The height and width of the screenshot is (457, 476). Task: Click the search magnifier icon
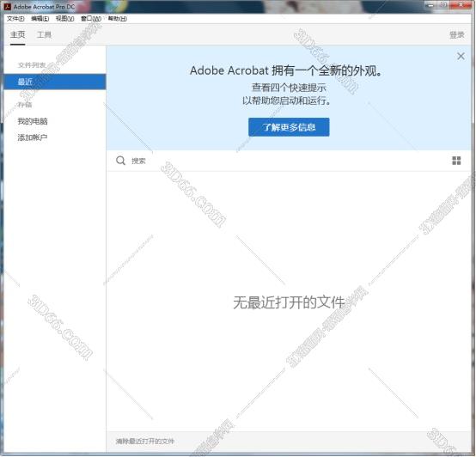120,161
